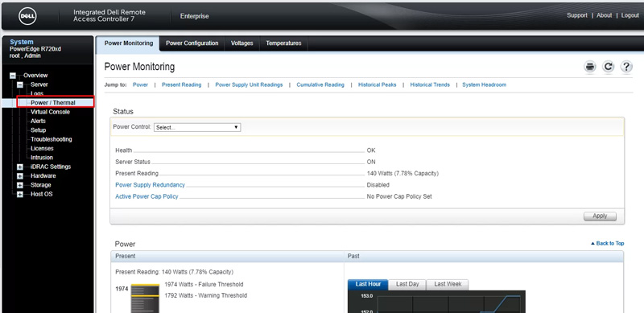Expand the Host OS tree node
This screenshot has height=313, width=644.
click(x=19, y=194)
